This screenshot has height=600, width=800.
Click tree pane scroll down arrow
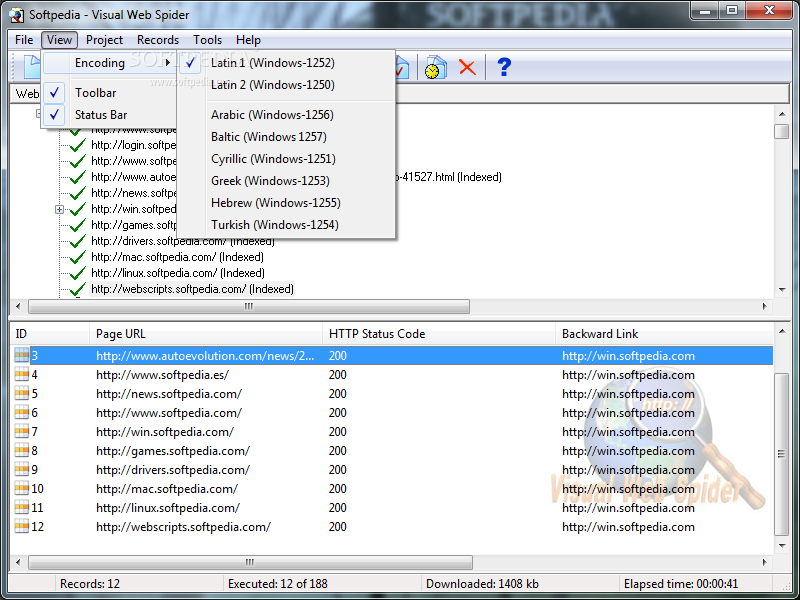point(782,290)
